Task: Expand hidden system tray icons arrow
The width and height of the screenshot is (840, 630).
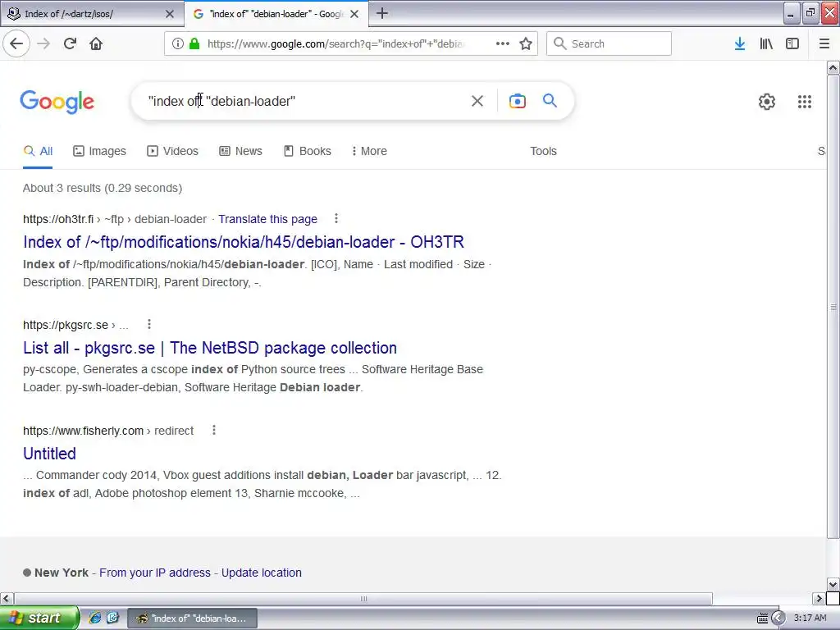Action: (778, 619)
